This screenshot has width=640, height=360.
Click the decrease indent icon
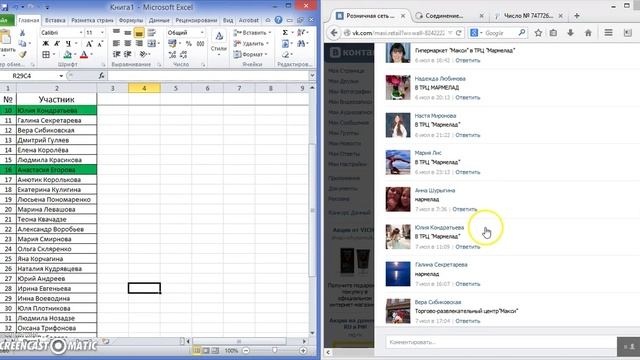116,54
